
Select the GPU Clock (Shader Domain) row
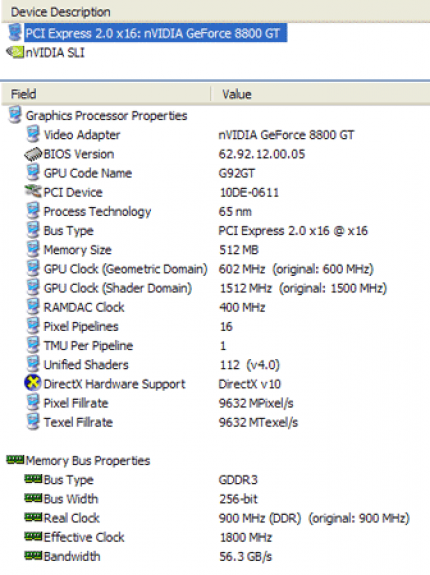[216, 288]
